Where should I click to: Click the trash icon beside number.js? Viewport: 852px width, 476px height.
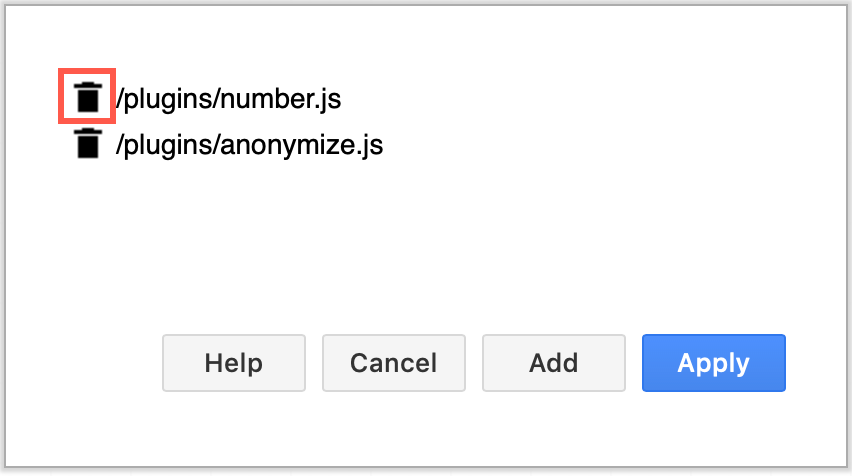pyautogui.click(x=88, y=97)
